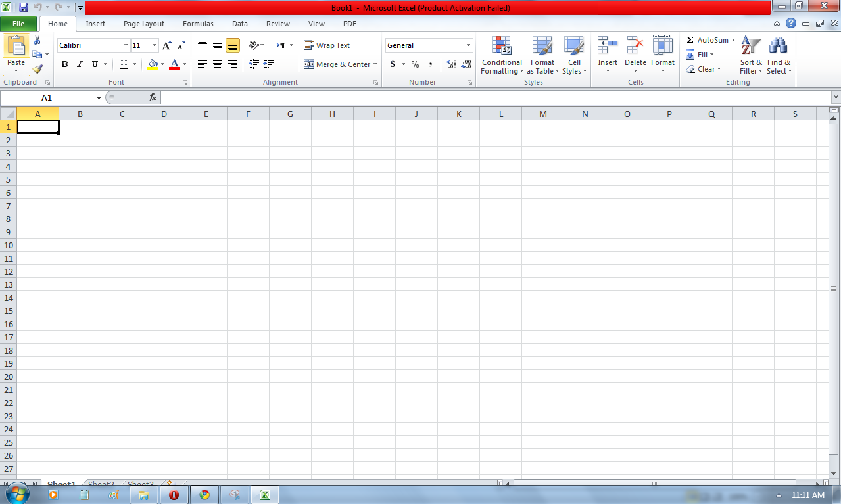The image size is (841, 504).
Task: Click the Insert Function fx icon
Action: (153, 97)
